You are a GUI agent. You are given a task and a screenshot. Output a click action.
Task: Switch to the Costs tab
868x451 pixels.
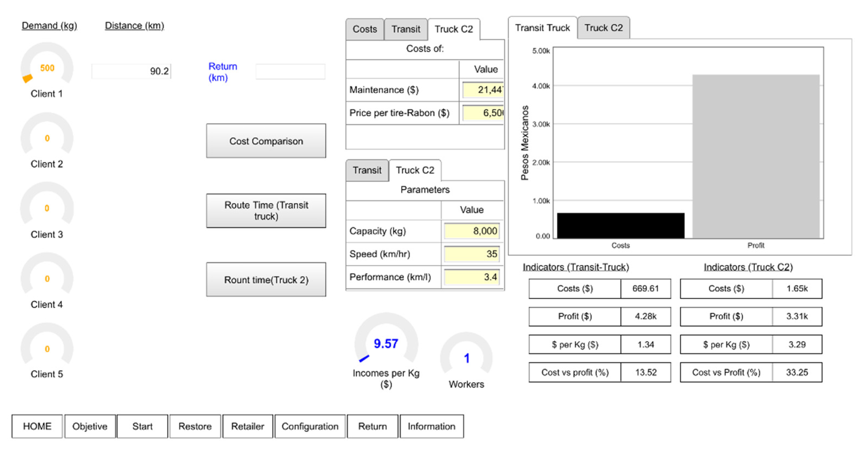364,29
